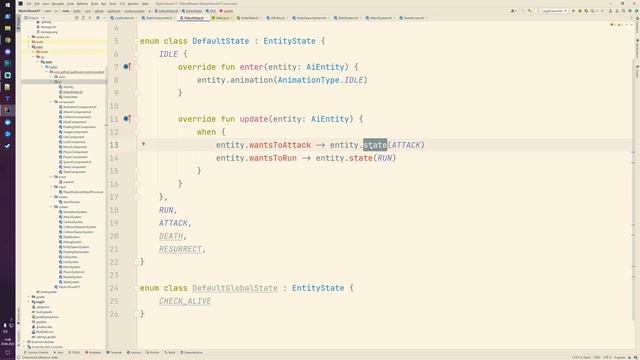Open the Services tool window
Image resolution: width=640 pixels, height=360 pixels.
134,352
